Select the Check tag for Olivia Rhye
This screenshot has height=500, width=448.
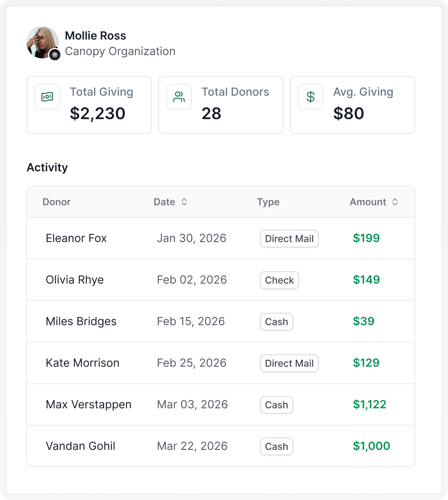279,280
